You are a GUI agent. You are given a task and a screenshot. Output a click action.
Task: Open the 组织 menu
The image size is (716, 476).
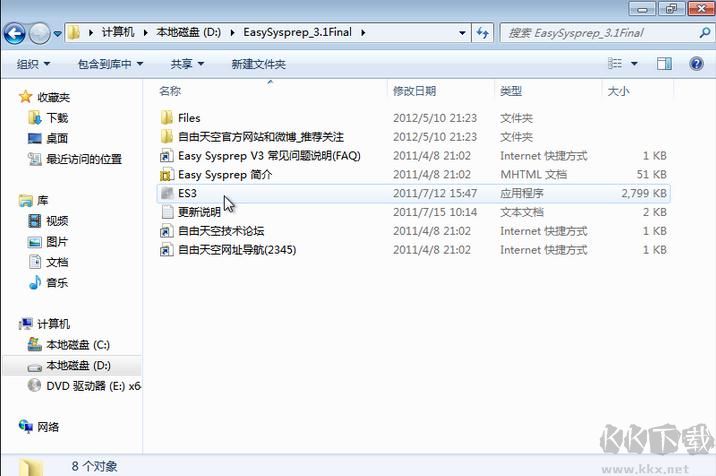(x=33, y=64)
